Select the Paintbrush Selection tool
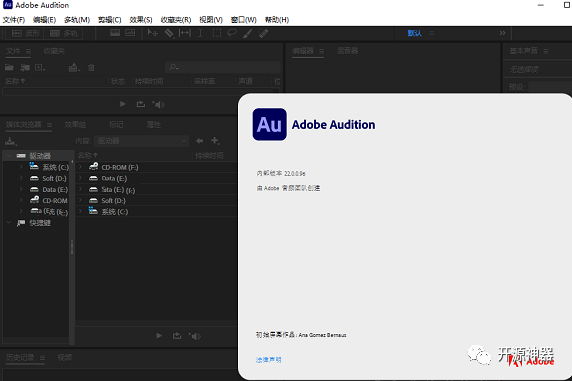This screenshot has width=572, height=381. [248, 33]
